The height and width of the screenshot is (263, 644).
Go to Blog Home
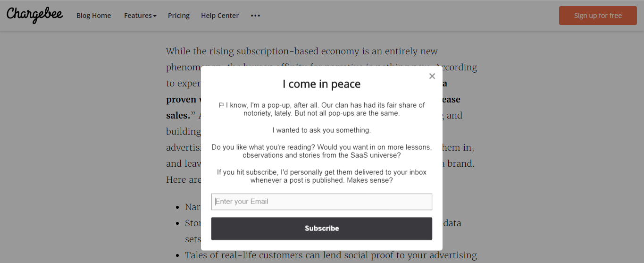coord(94,16)
